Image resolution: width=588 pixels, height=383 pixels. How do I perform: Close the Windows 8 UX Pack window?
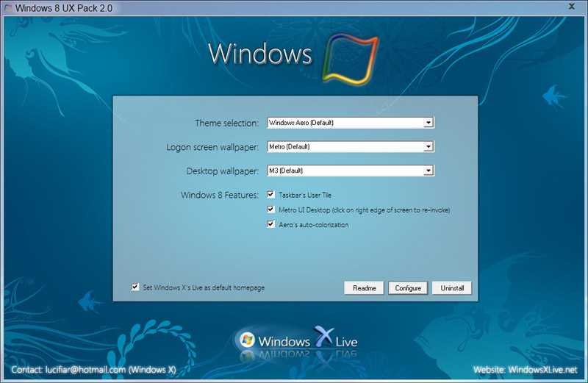click(572, 7)
